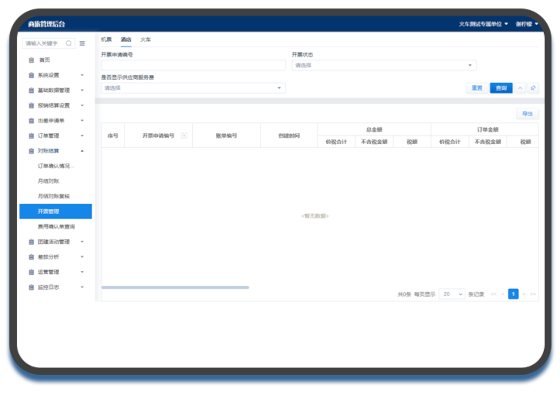Expand the 系统设置 sidebar menu
Viewport: 560px width, 395px height.
[56, 75]
